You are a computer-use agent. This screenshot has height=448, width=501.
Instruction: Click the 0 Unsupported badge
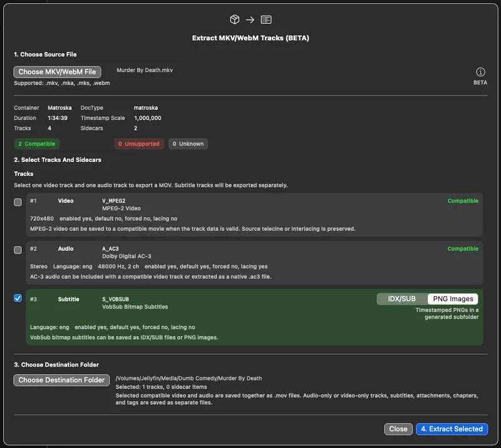138,144
